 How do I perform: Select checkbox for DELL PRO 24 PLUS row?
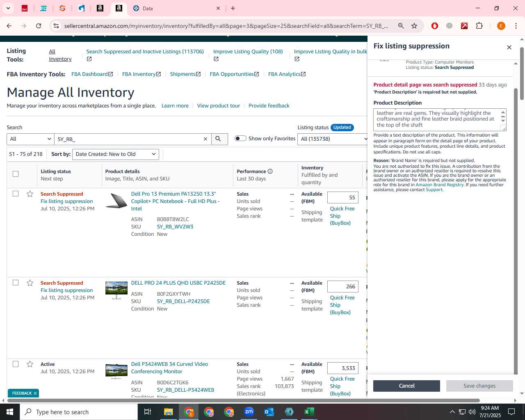pyautogui.click(x=16, y=283)
